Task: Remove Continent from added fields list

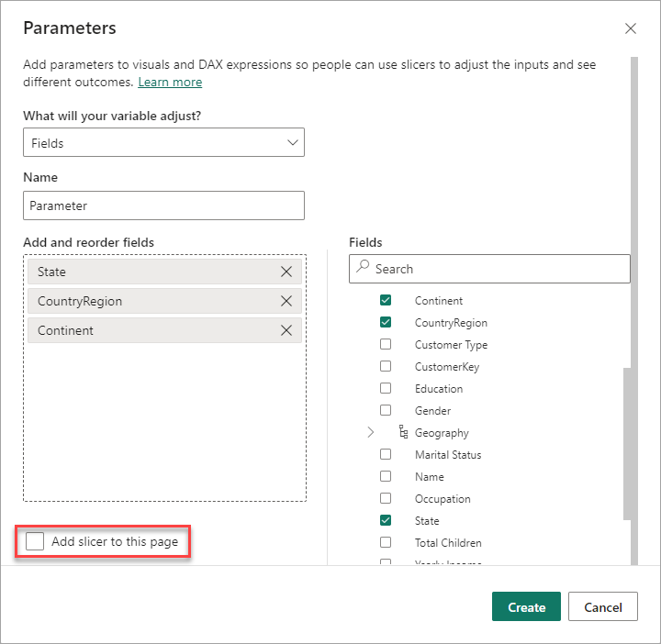Action: click(286, 330)
